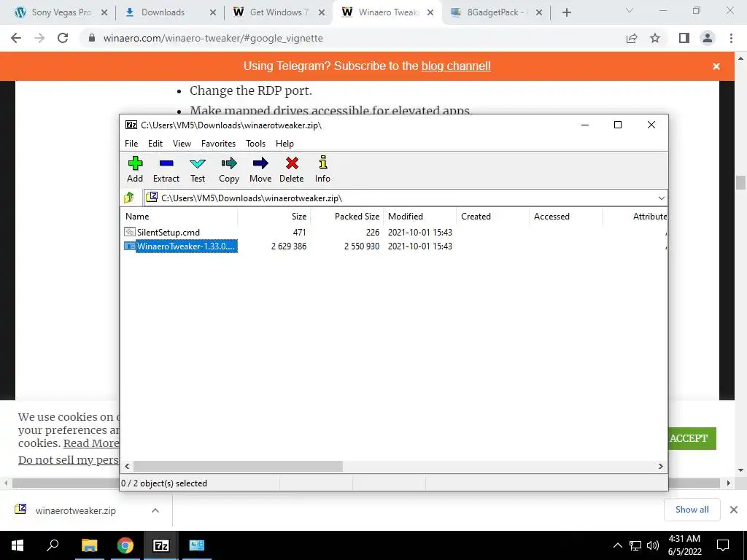747x560 pixels.
Task: Click the Chrome address bar URL
Action: click(213, 38)
